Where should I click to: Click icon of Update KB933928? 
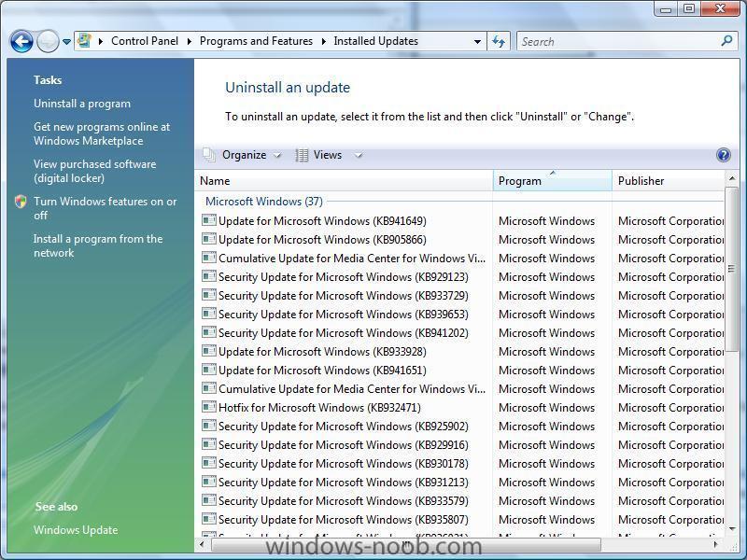click(208, 351)
